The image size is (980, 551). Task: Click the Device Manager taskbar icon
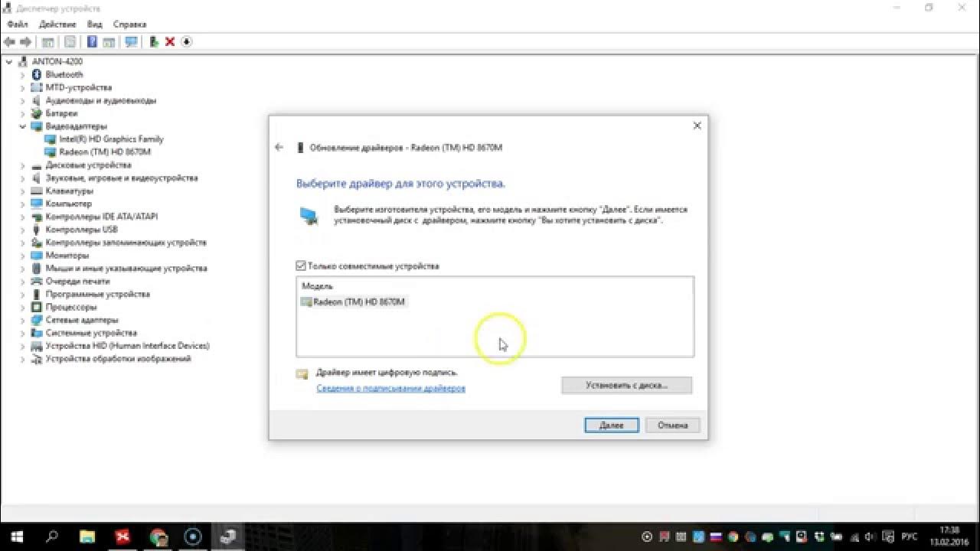coord(227,536)
